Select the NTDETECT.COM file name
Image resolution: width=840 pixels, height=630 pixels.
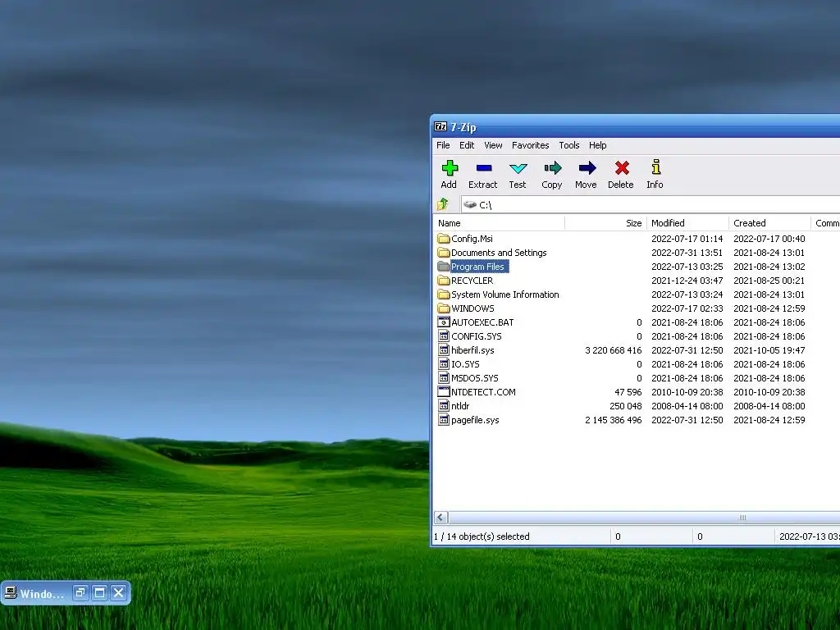[x=483, y=392]
